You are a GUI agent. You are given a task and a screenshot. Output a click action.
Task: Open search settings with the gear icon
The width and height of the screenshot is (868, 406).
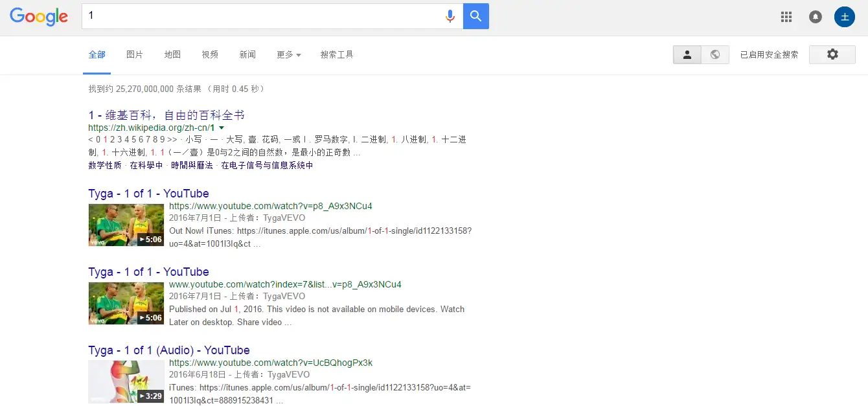tap(832, 55)
